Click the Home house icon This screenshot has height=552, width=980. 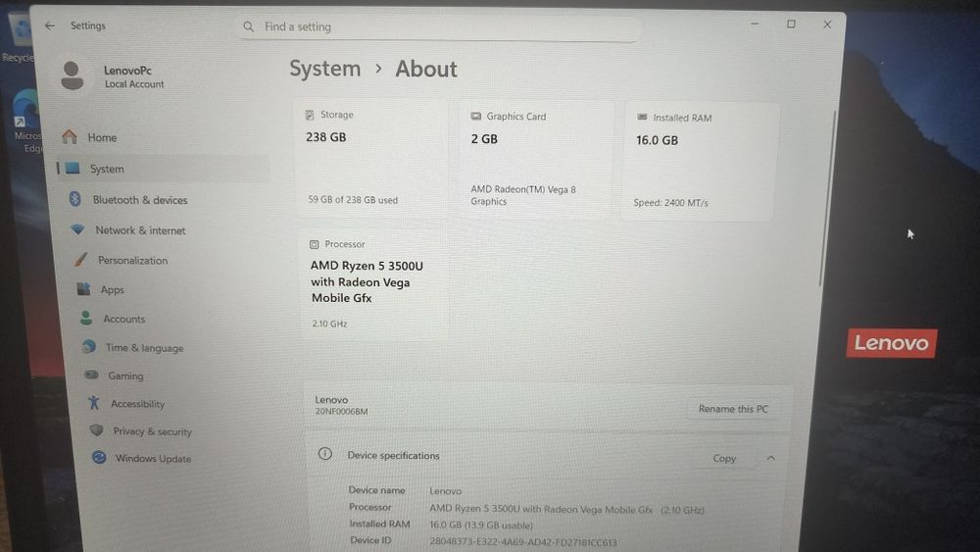point(70,137)
